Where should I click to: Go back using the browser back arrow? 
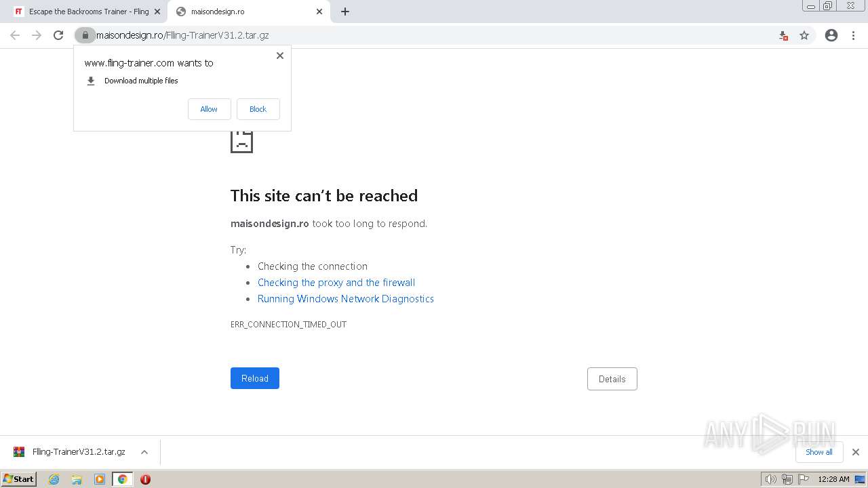15,35
